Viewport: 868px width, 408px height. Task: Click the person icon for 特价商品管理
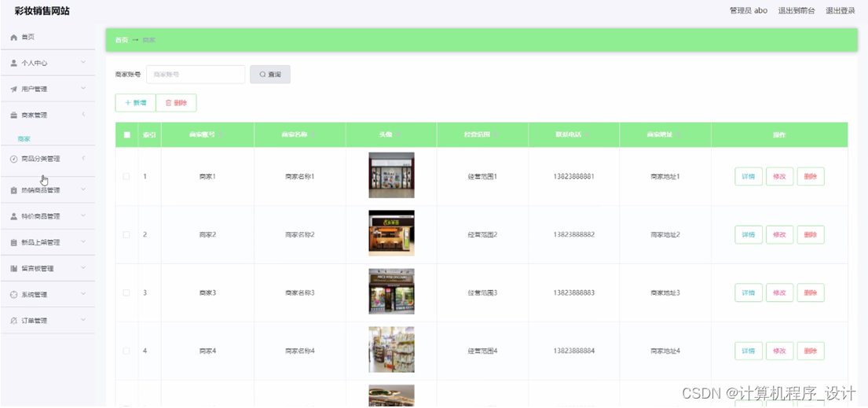click(14, 216)
